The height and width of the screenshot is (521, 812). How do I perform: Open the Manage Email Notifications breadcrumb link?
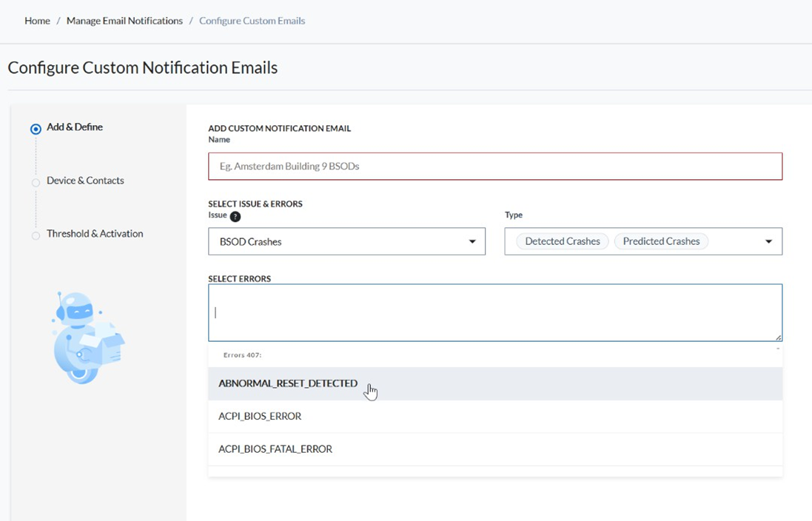(x=124, y=21)
